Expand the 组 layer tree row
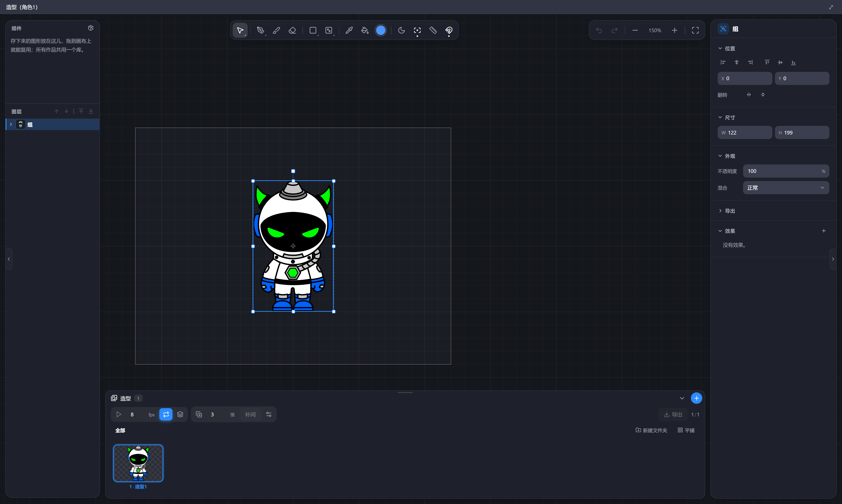 point(11,125)
